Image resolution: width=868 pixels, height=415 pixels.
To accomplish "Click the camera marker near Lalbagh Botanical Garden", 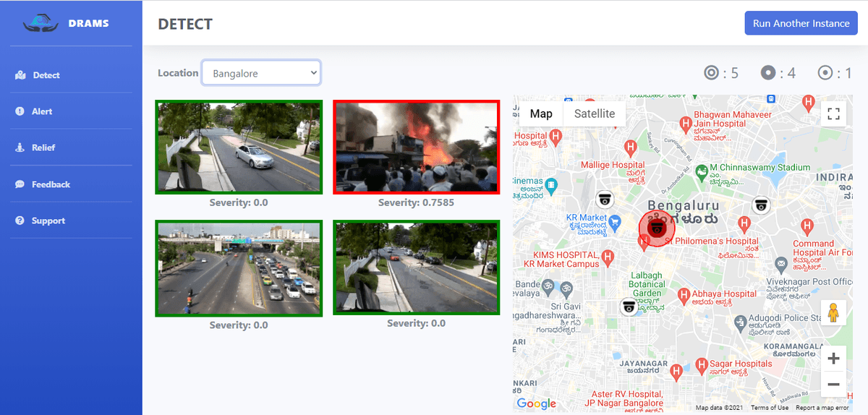I will coord(629,307).
